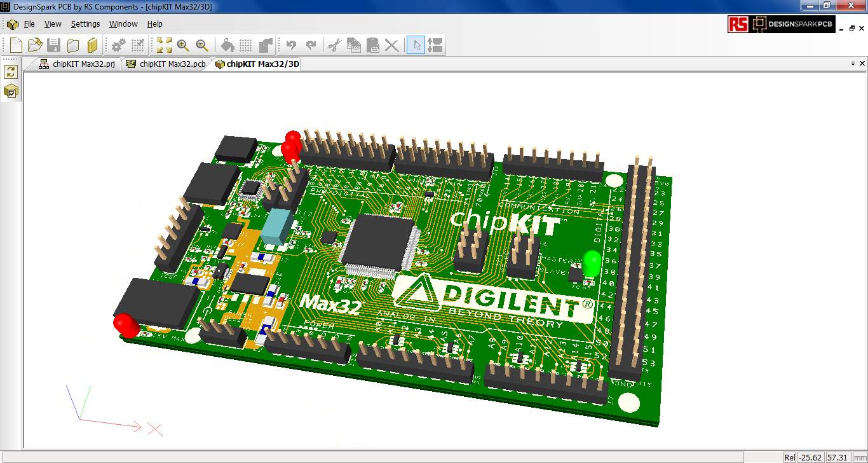Image resolution: width=868 pixels, height=463 pixels.
Task: Click the mm units indicator
Action: tap(859, 457)
